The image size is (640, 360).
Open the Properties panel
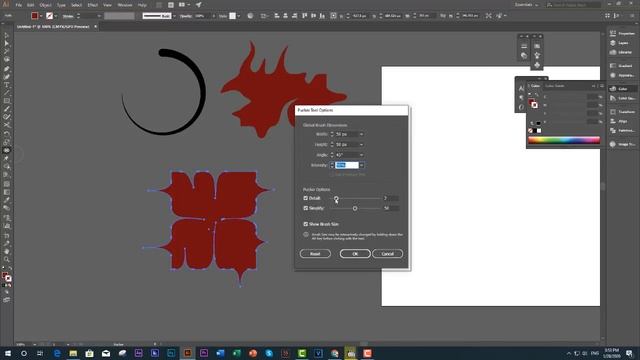(622, 33)
